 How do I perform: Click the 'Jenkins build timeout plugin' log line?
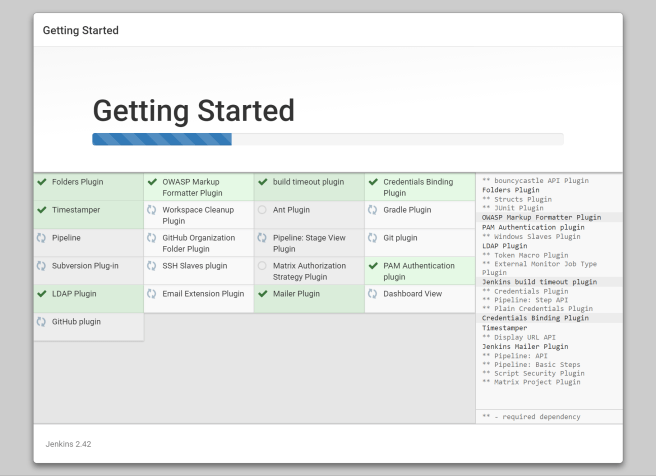click(540, 282)
